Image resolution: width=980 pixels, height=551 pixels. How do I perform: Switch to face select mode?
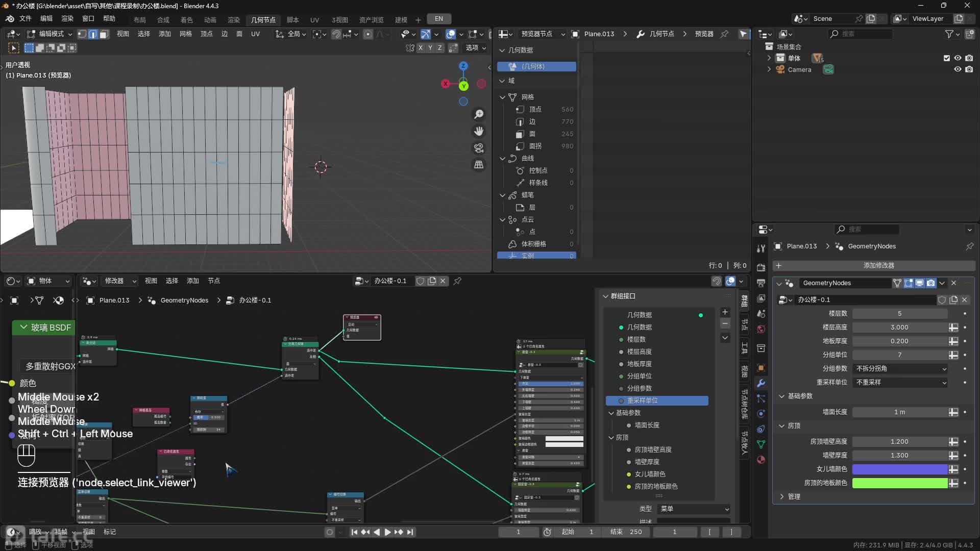[x=104, y=34]
